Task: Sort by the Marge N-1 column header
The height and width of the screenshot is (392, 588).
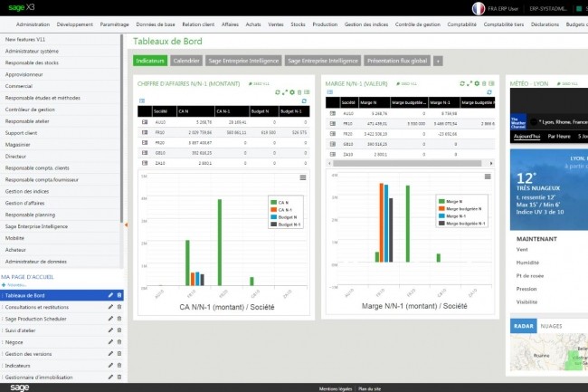Action: pos(444,102)
